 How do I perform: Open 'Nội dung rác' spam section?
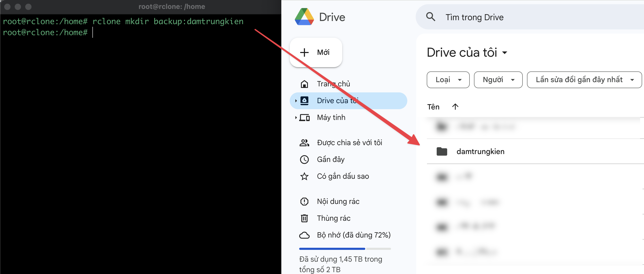tap(348, 202)
